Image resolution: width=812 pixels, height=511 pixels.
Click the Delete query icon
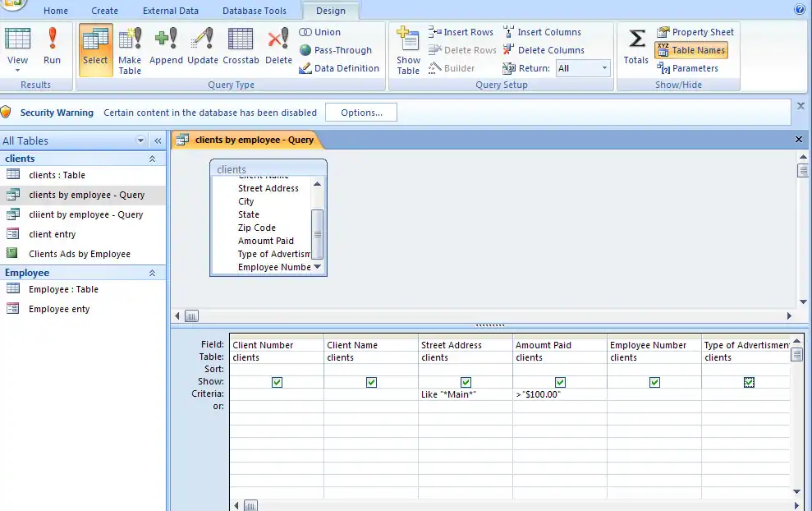278,46
